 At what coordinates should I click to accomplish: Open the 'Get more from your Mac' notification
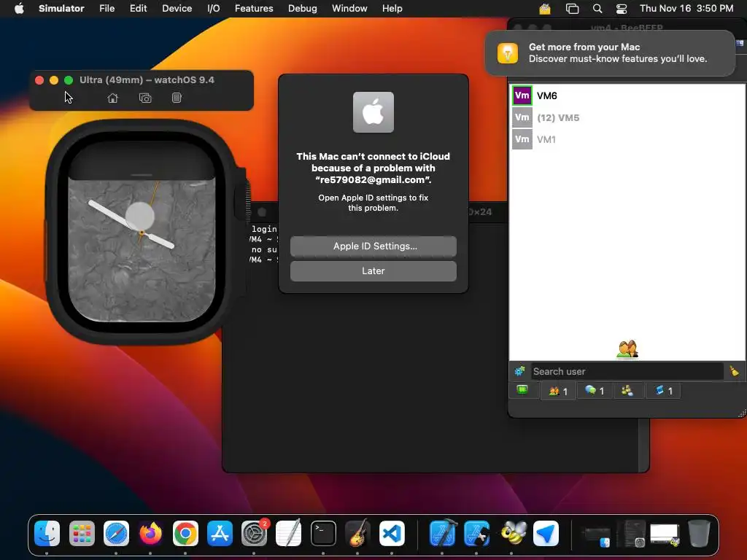(x=610, y=52)
